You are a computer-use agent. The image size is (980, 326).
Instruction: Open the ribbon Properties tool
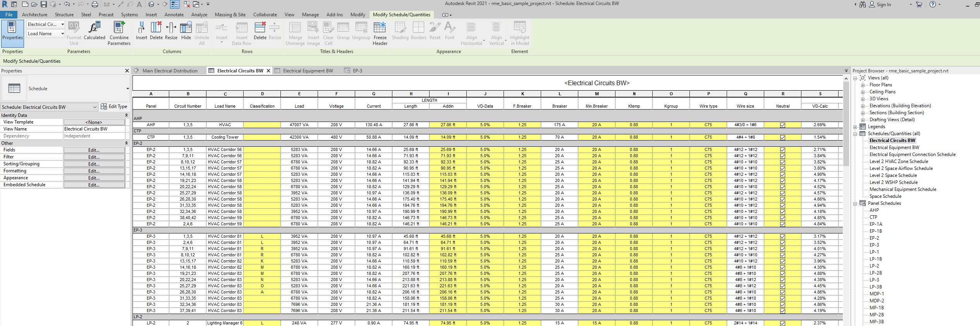pos(12,31)
